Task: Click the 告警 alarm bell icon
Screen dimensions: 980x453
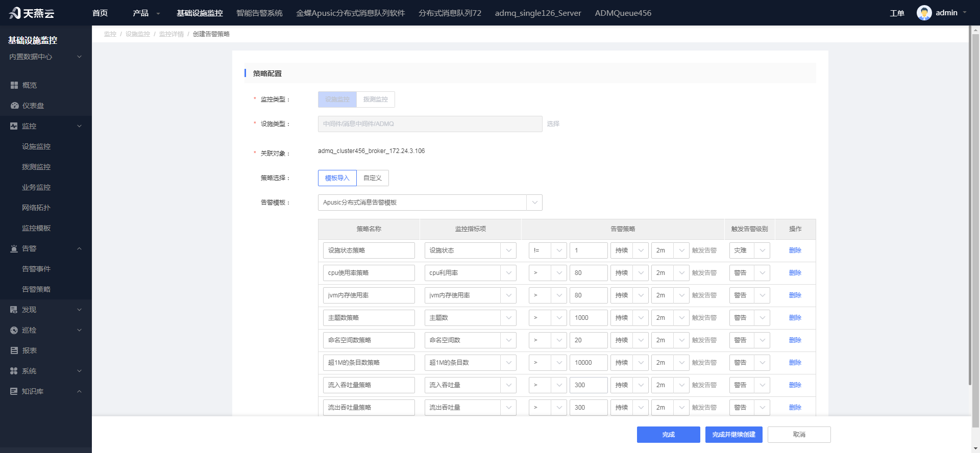Action: 14,248
